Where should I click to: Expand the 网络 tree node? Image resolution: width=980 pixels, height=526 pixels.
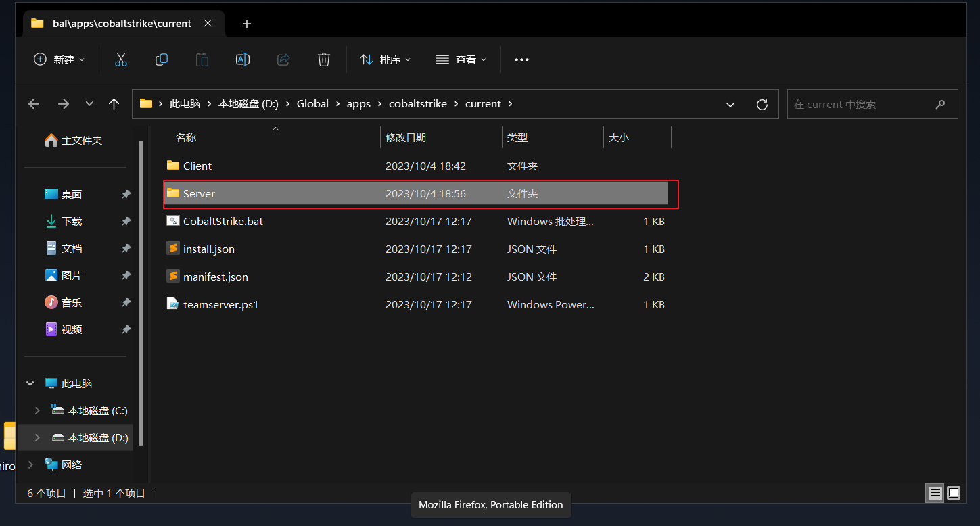[30, 464]
